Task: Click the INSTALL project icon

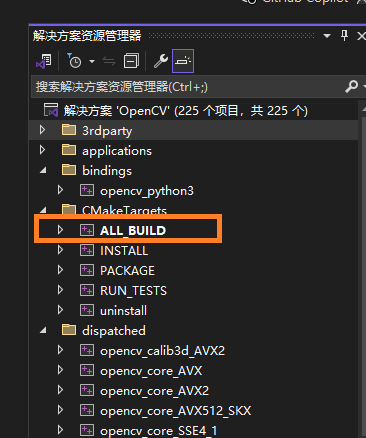Action: coord(87,250)
